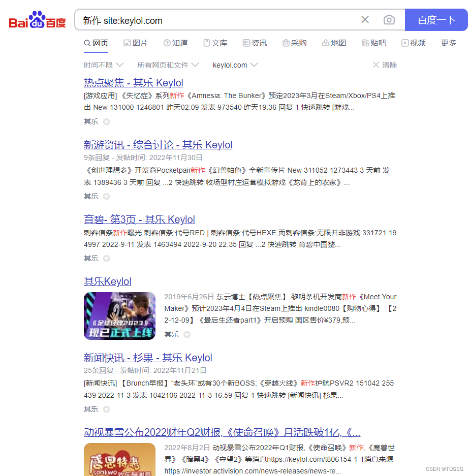Click 清除 to clear filters
This screenshot has width=471, height=476.
(x=385, y=65)
